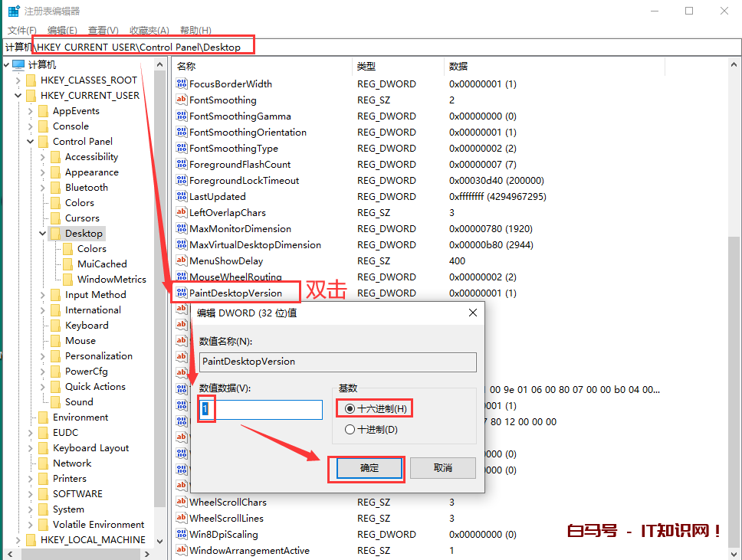Click the FontSmoothing string value icon

pyautogui.click(x=182, y=100)
